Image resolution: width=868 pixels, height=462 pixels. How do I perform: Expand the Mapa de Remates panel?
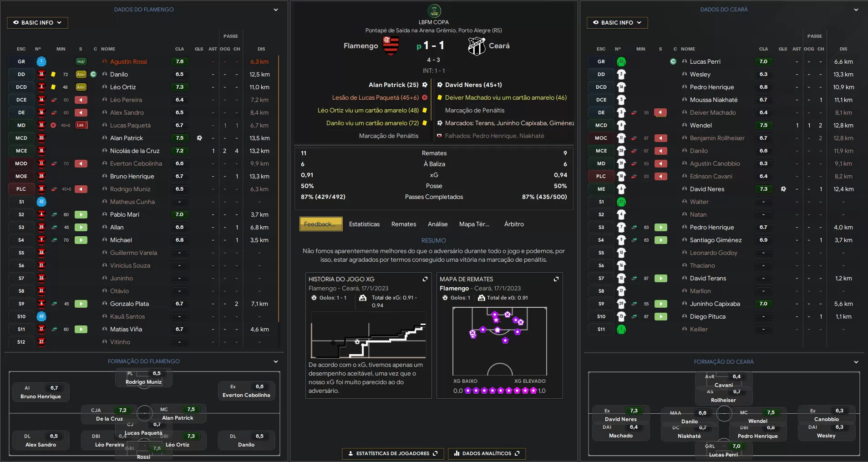(556, 279)
